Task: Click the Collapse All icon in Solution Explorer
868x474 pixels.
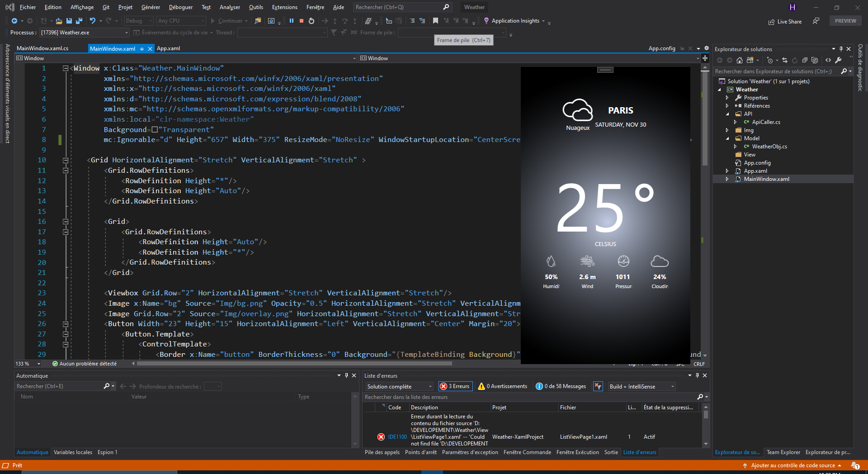Action: (805, 60)
